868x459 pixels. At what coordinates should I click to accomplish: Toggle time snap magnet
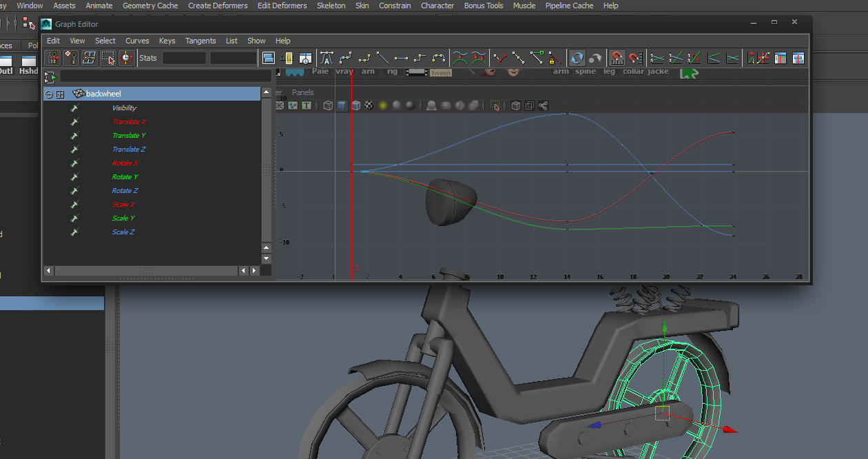(617, 58)
